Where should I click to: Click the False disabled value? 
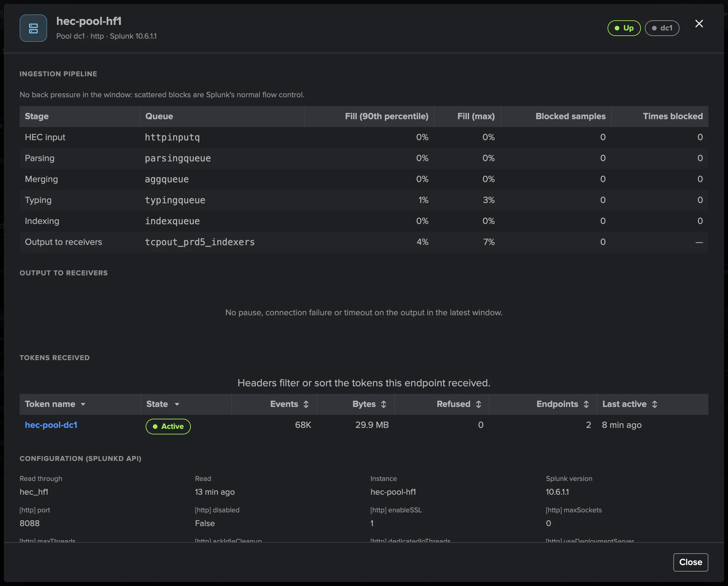coord(205,523)
